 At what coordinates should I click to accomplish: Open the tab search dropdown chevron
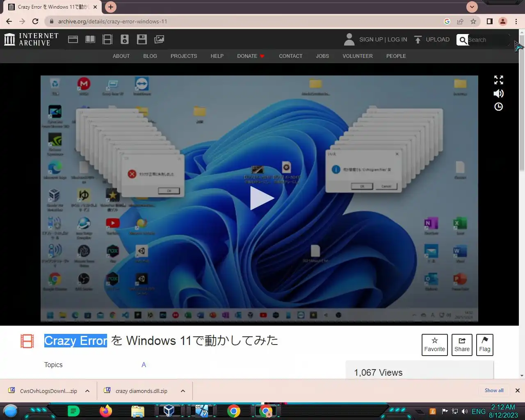(x=472, y=7)
